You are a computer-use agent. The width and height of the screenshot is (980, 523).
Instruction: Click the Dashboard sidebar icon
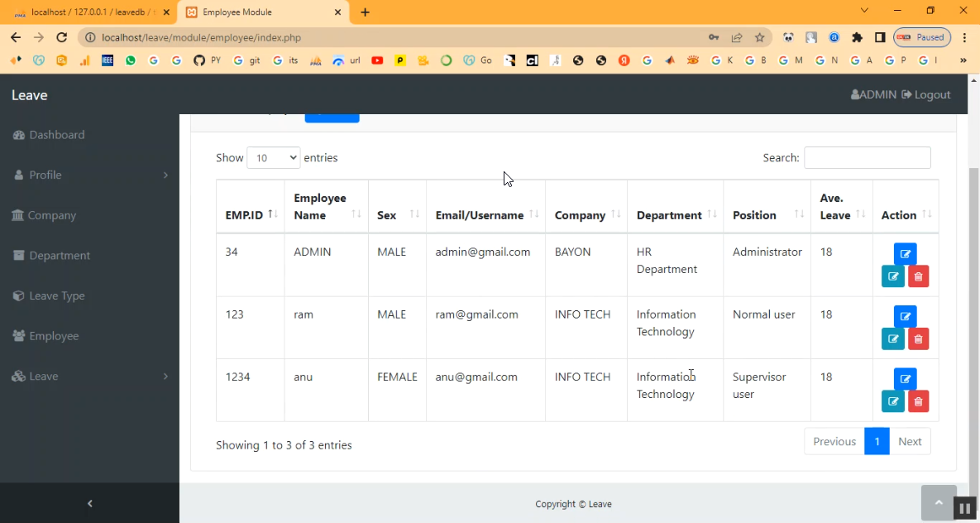coord(19,135)
